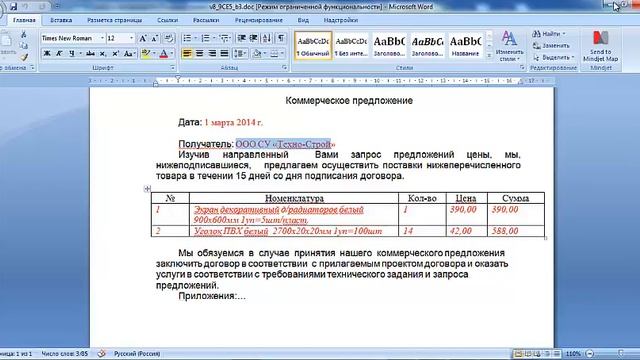Apply the Без интервала style
640x360 pixels.
click(x=351, y=46)
